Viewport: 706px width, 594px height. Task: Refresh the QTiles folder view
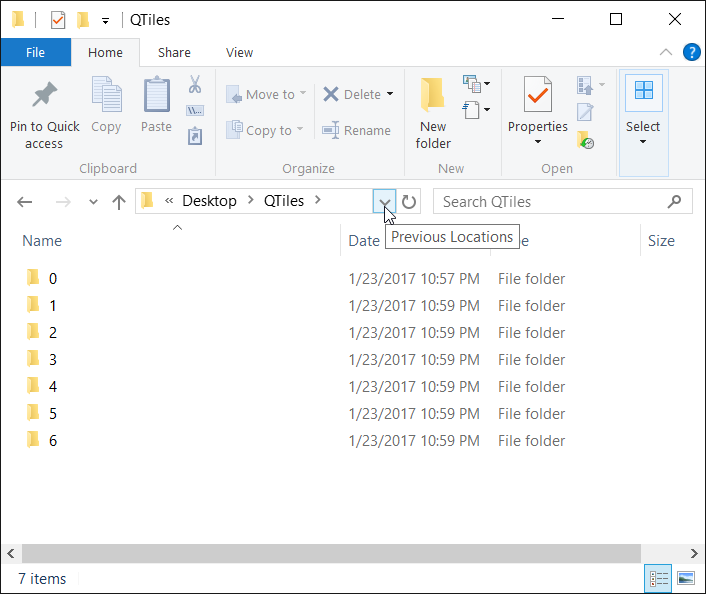410,202
